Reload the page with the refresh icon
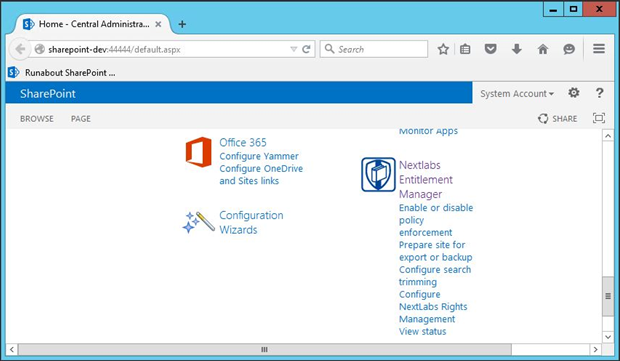The height and width of the screenshot is (361, 620). [306, 49]
